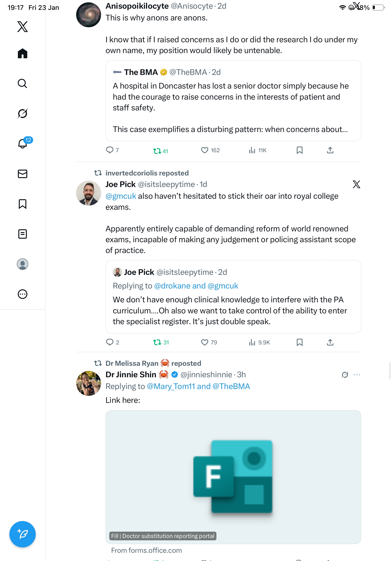Compose a new post

pos(23,534)
